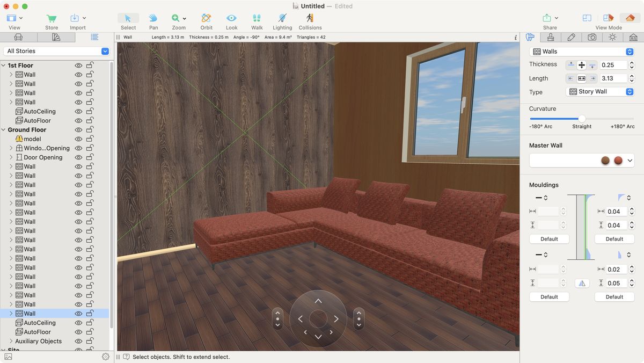
Task: Switch to the Pan tool
Action: click(153, 20)
